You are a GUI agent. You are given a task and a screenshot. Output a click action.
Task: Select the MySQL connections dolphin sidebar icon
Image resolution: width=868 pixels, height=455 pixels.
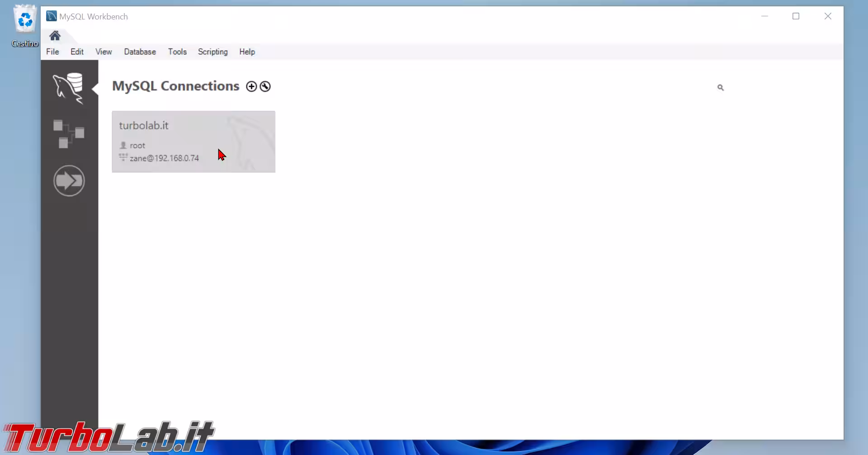69,88
